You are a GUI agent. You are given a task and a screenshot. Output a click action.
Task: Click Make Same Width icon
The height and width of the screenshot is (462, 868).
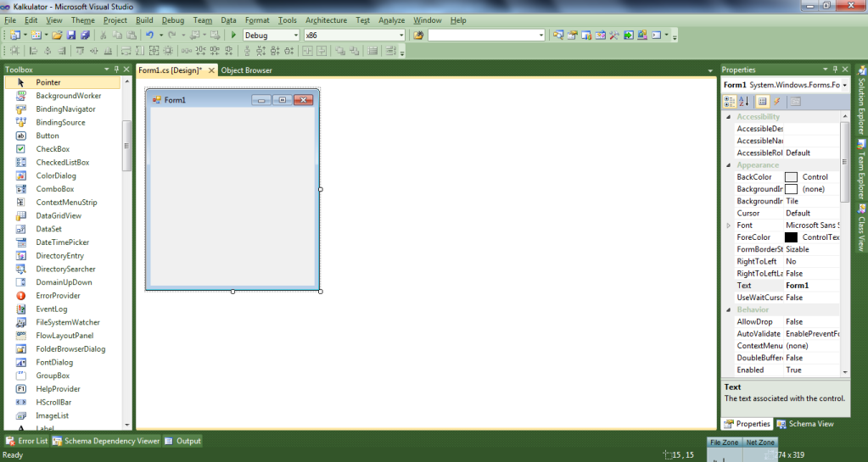pyautogui.click(x=126, y=51)
